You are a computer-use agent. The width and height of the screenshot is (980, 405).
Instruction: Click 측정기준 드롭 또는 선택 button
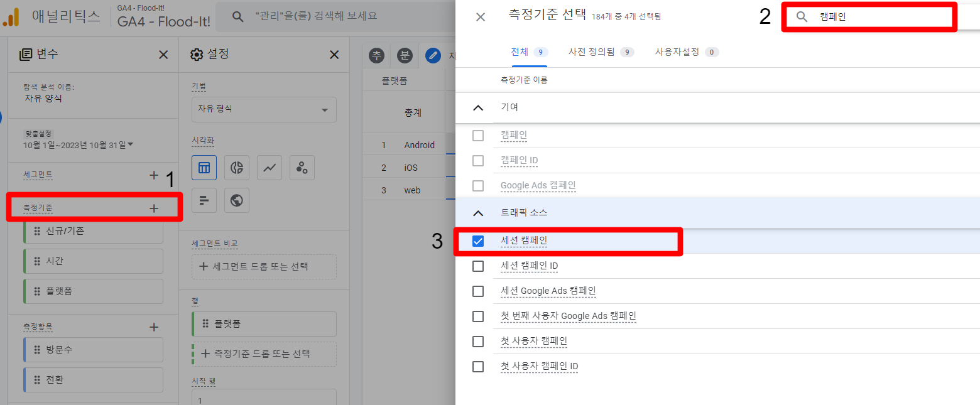tap(264, 354)
